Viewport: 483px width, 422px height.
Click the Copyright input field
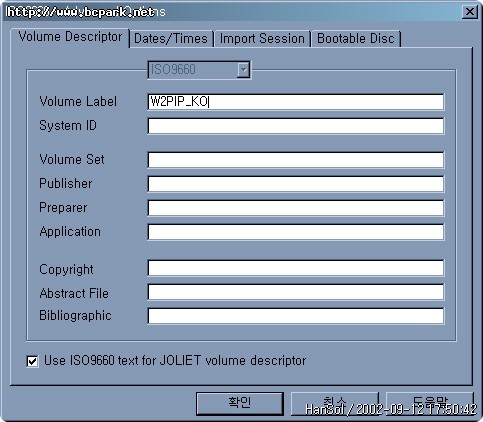[295, 268]
